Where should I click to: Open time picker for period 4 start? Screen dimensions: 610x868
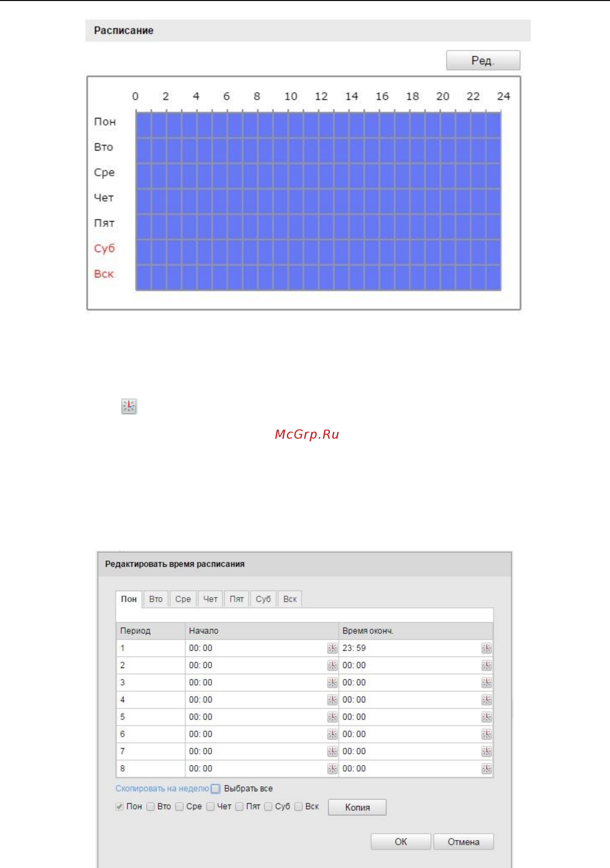pyautogui.click(x=332, y=700)
